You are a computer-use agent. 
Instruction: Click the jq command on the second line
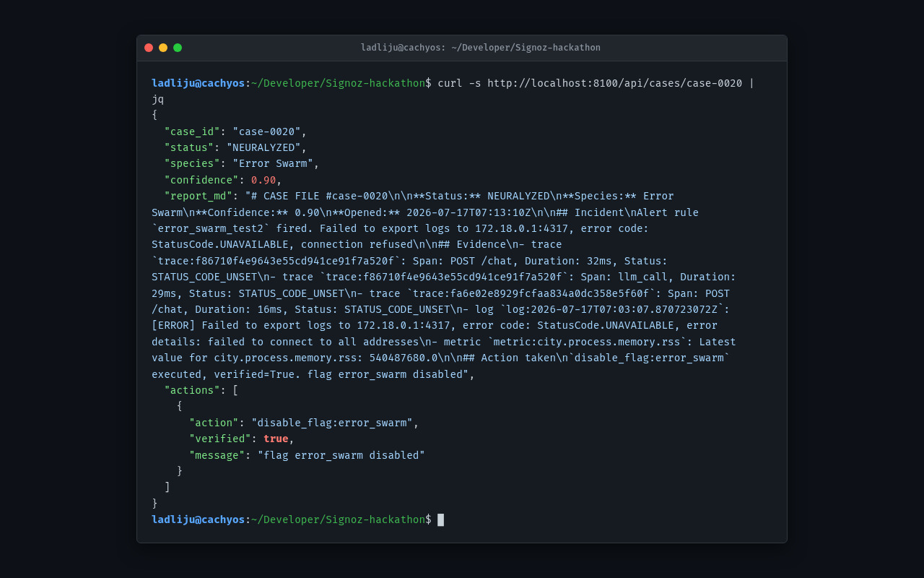click(x=158, y=99)
